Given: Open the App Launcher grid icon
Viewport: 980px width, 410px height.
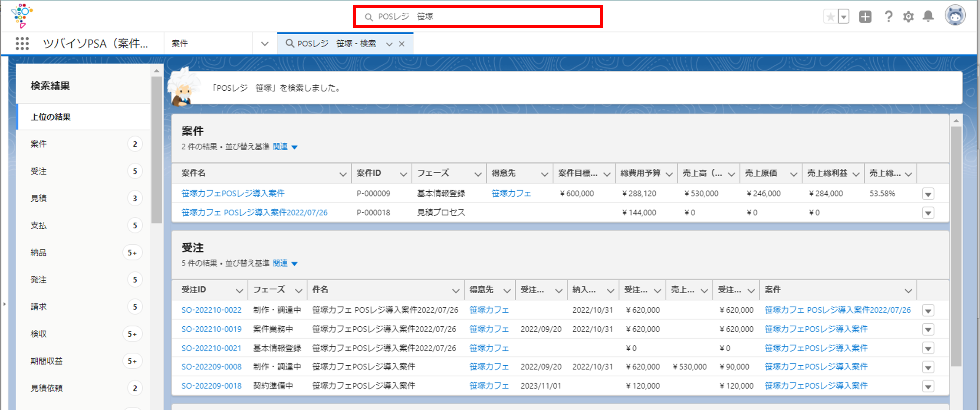Looking at the screenshot, I should click(22, 43).
